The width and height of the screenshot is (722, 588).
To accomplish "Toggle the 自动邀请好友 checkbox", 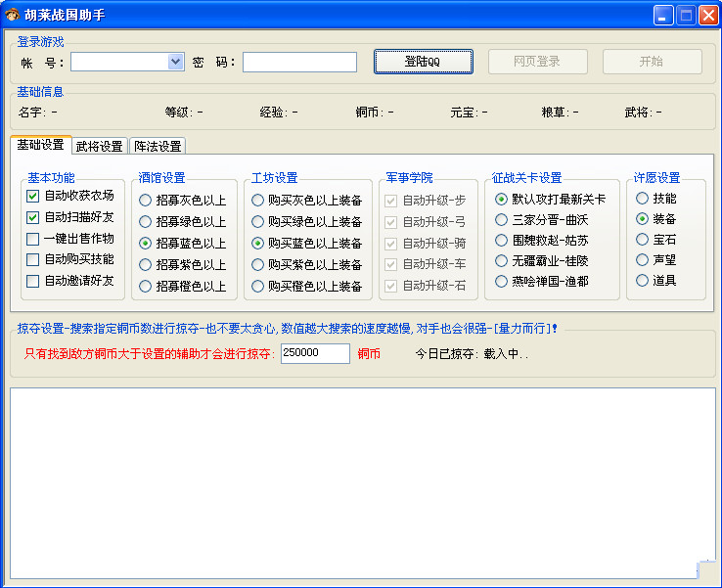I will tap(33, 282).
